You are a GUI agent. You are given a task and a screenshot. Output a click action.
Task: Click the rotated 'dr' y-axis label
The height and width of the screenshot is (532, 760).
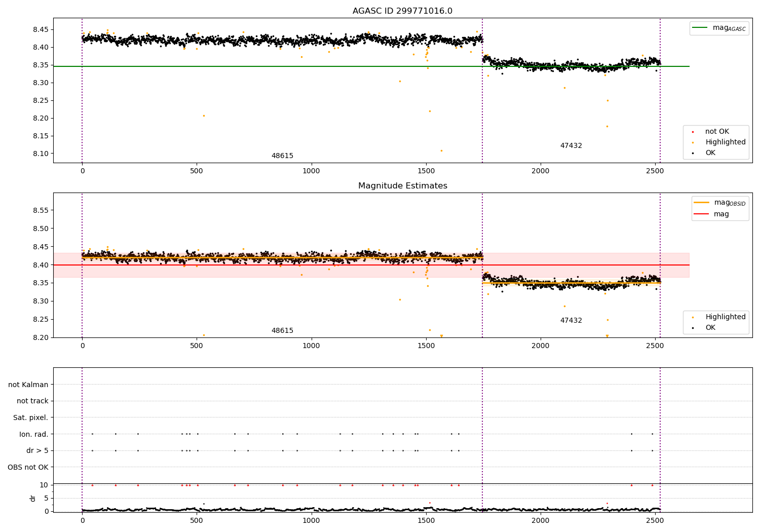33,498
